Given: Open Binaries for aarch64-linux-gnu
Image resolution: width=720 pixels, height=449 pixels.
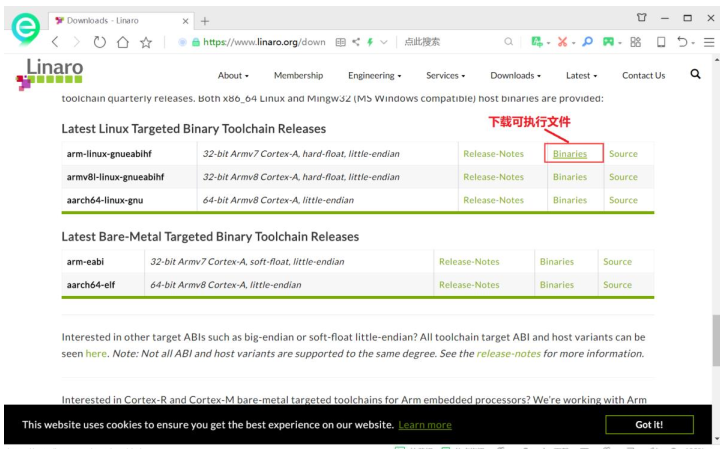Looking at the screenshot, I should 570,200.
